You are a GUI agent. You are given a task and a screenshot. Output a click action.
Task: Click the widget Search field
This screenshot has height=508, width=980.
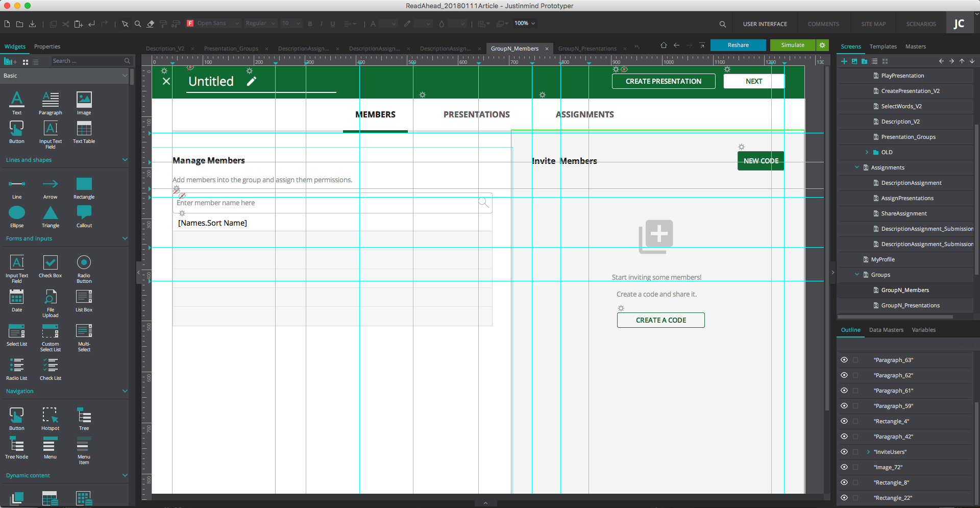click(x=87, y=61)
